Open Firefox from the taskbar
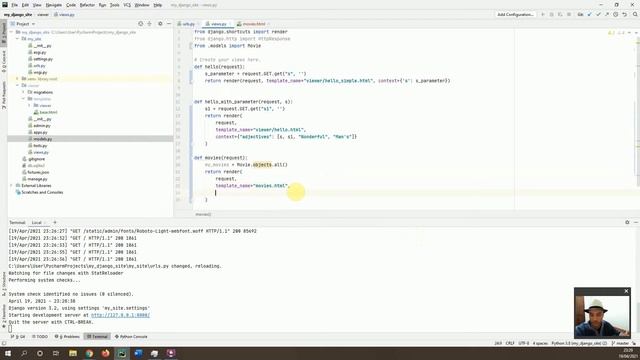Viewport: 640px width, 360px height. 106,353
